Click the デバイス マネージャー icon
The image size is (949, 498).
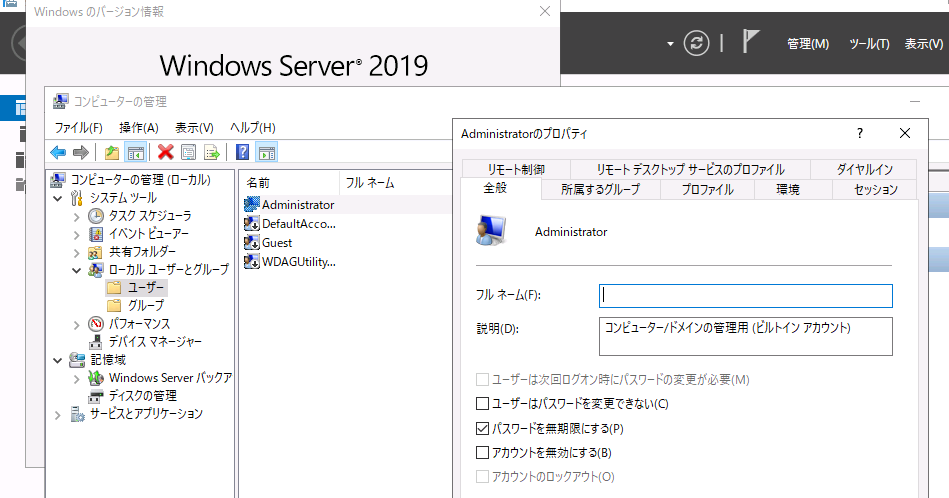tap(96, 342)
